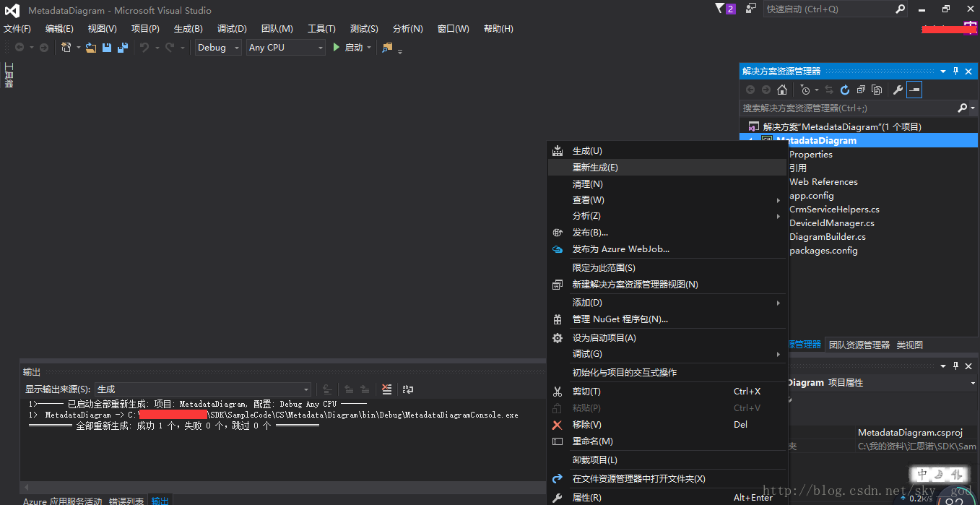
Task: Select DeviceIdManager.cs file
Action: tap(832, 223)
